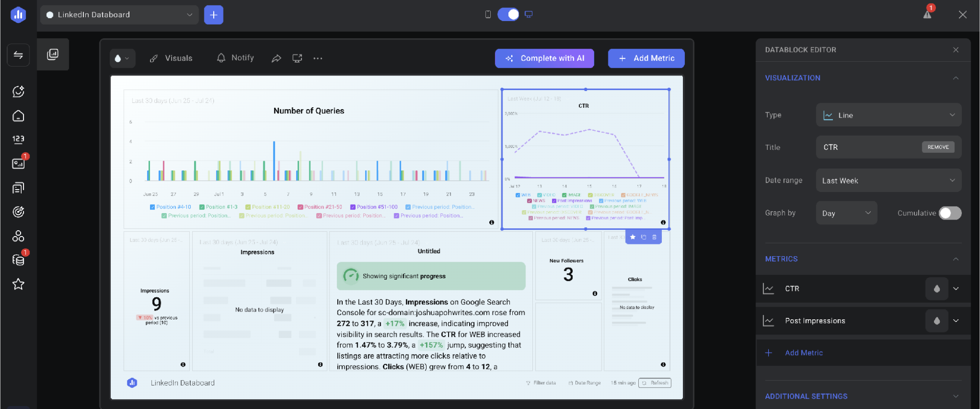Open the Graph by Day dropdown
Screen dimensions: 980x409
point(847,213)
